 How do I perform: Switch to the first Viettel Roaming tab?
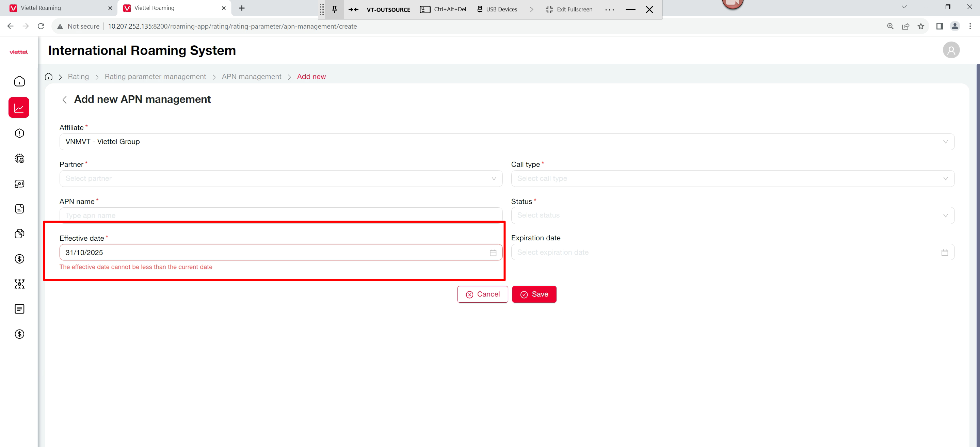click(41, 8)
